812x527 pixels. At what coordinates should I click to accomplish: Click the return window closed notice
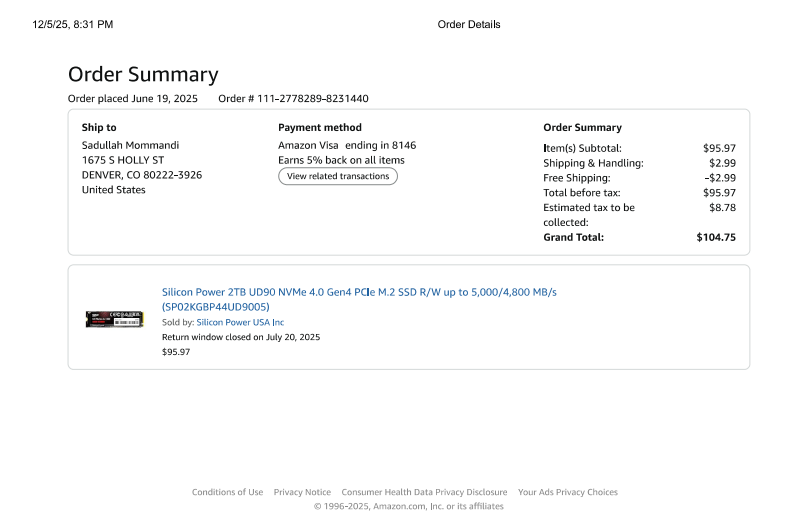pos(241,338)
